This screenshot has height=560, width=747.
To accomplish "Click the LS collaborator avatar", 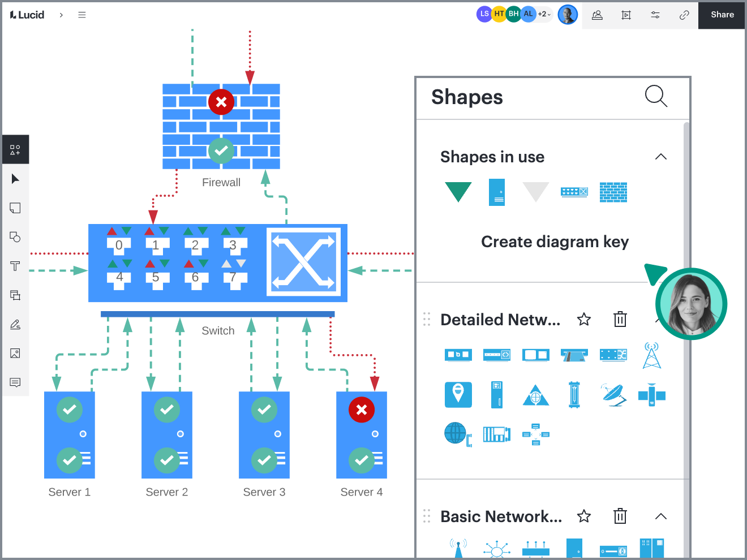I will 484,14.
